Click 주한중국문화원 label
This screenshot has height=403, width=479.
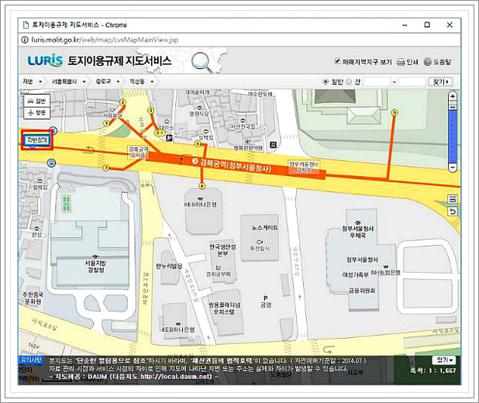coord(32,298)
